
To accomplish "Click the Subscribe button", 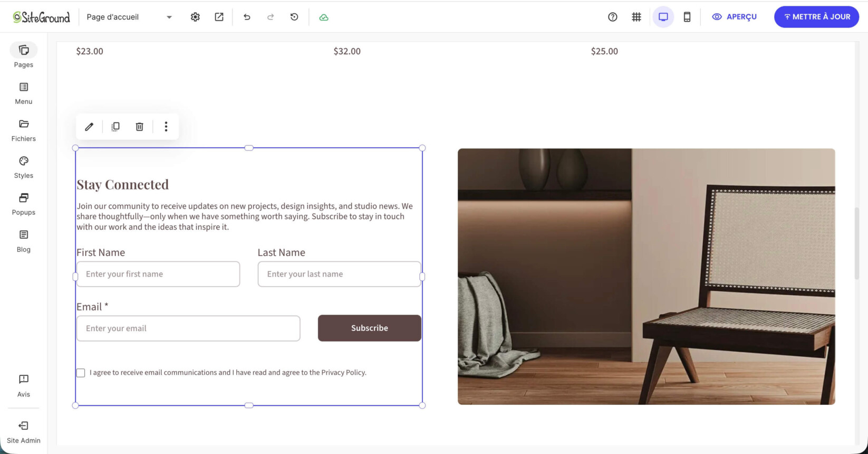I will tap(370, 328).
